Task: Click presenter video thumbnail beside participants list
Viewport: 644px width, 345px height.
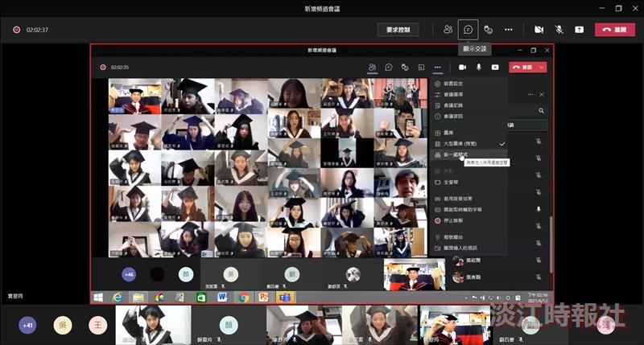Action: coord(415,275)
